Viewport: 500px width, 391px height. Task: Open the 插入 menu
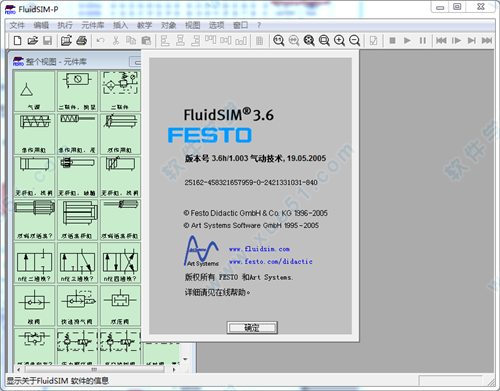pyautogui.click(x=120, y=25)
